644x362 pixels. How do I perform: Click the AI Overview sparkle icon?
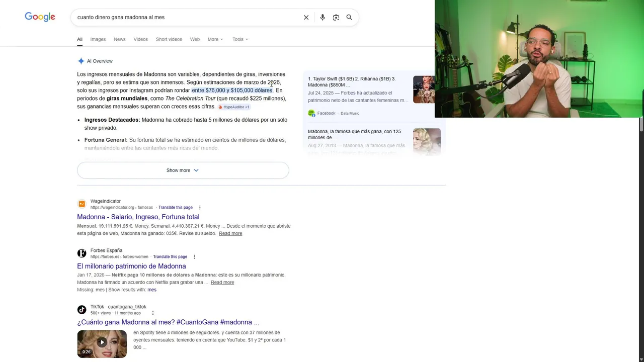(x=81, y=61)
